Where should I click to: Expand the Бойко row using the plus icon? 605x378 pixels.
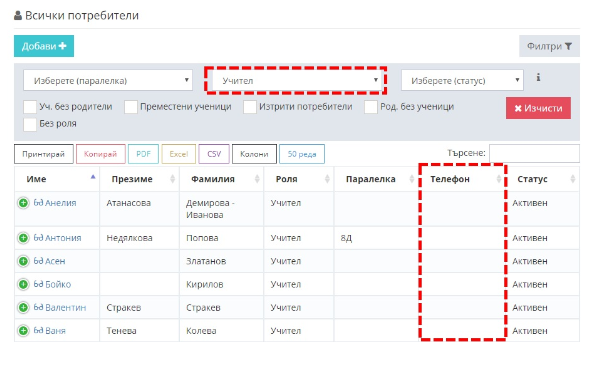point(23,284)
